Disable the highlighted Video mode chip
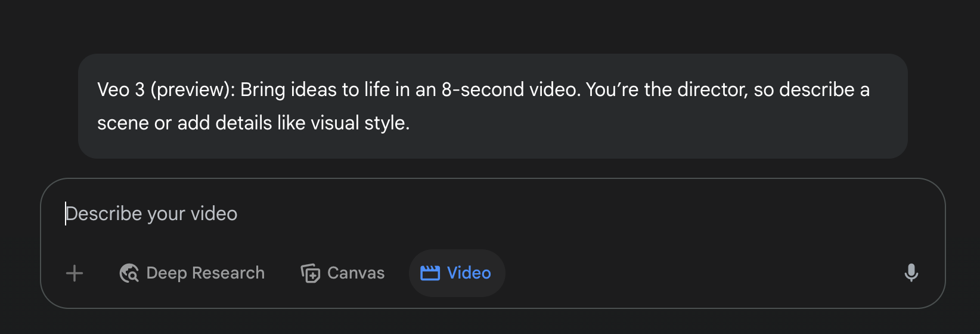Screen dimensions: 980x334 [457, 273]
